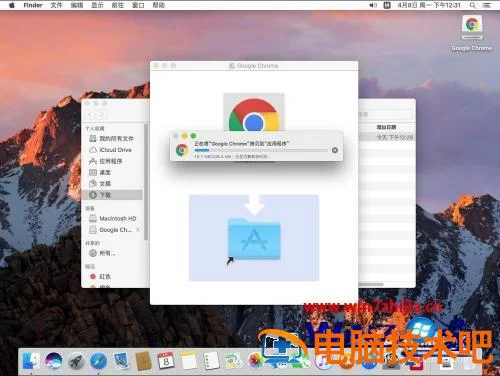Open the 前往 menu

coord(118,5)
